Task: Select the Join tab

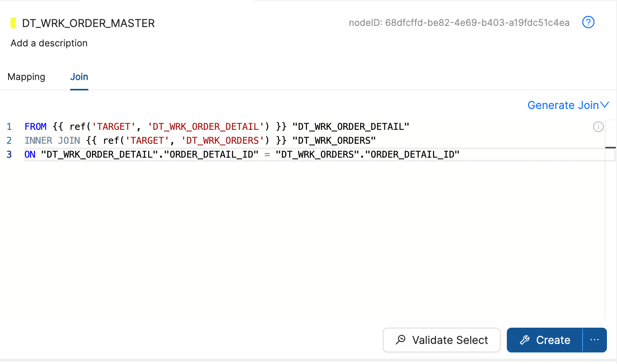Action: pos(79,77)
